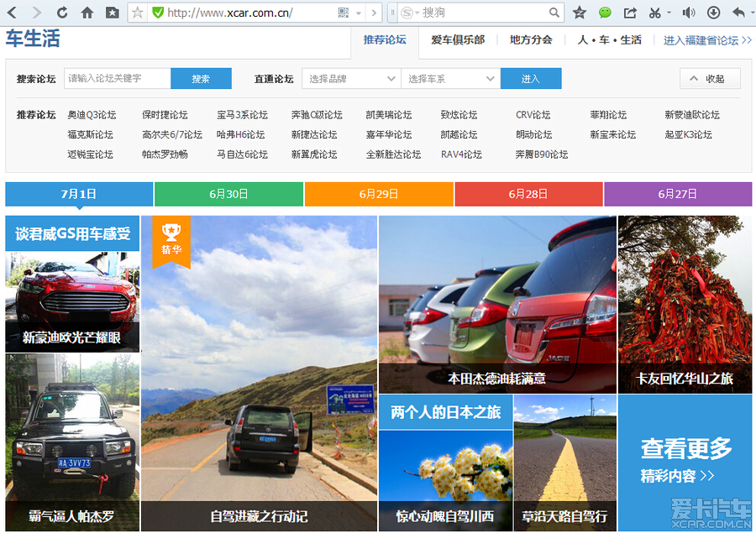Open the 卡友回忆华山之旅 thumbnail
Image resolution: width=756 pixels, height=533 pixels.
coord(685,304)
